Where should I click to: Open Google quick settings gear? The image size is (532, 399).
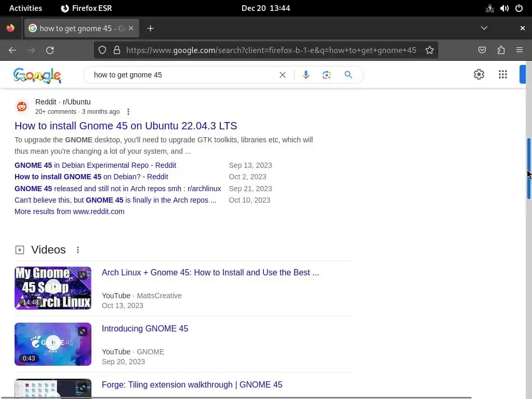click(478, 74)
